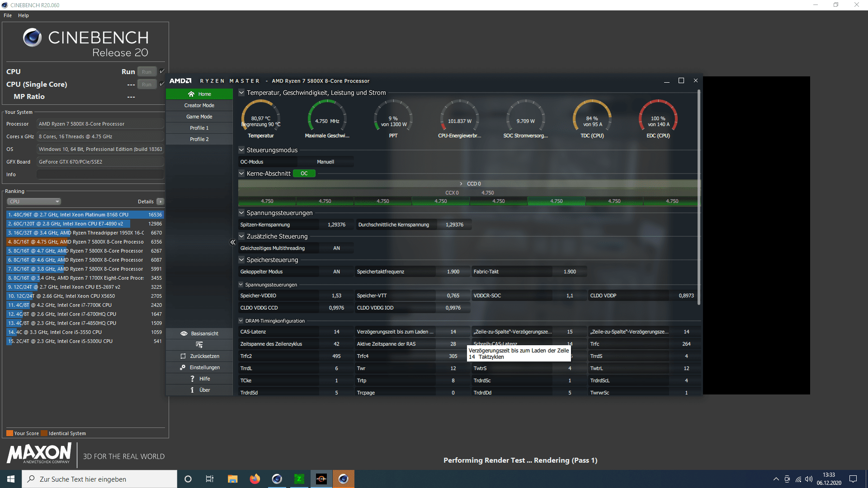Click the Maximale Geschwindigkeit gauge
Screen dimensions: 868x488
327,118
